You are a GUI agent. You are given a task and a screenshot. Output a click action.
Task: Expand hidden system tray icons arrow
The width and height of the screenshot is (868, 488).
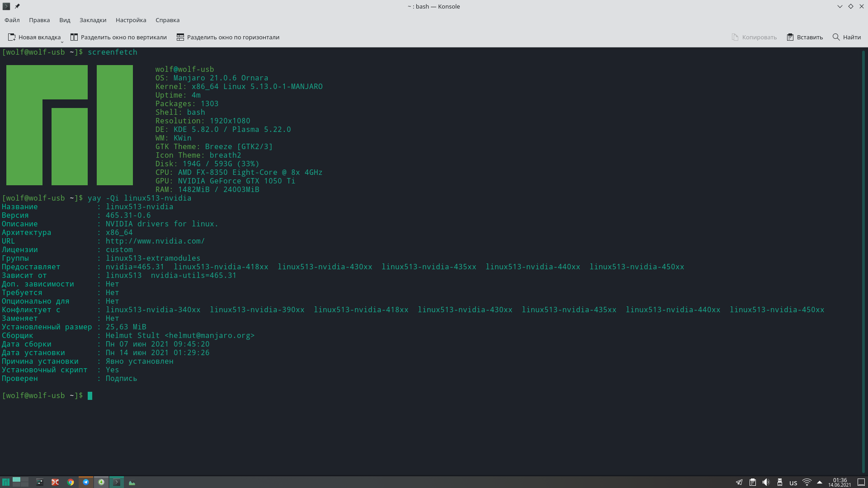(x=820, y=482)
